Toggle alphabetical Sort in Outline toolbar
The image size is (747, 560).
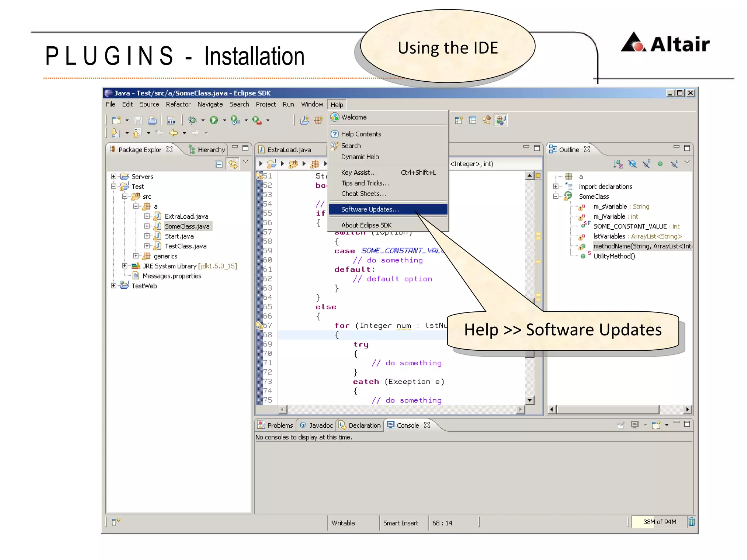(618, 164)
